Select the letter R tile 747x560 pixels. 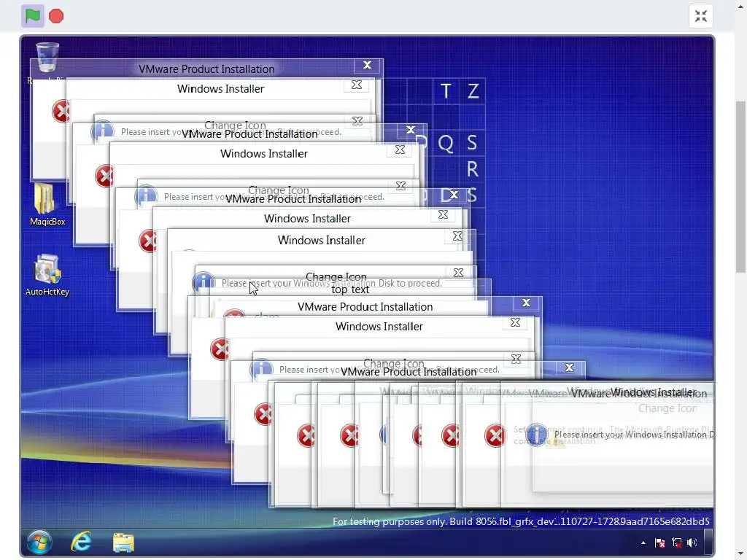472,169
